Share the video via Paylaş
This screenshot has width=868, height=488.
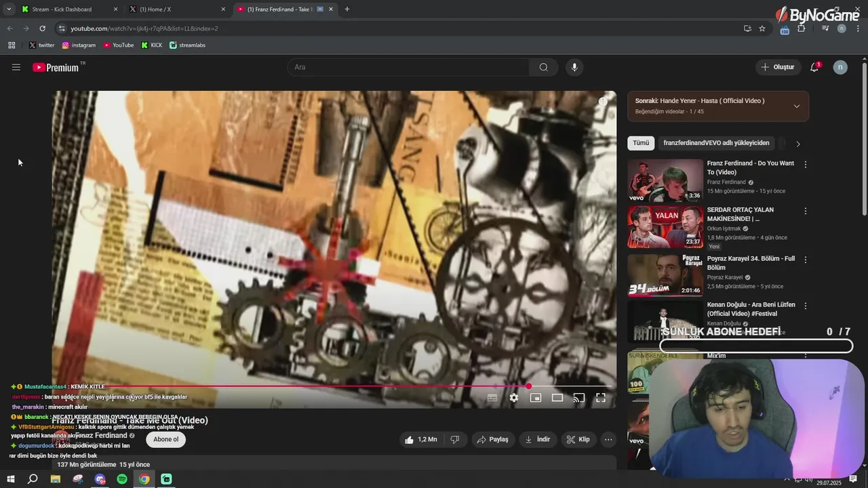493,439
